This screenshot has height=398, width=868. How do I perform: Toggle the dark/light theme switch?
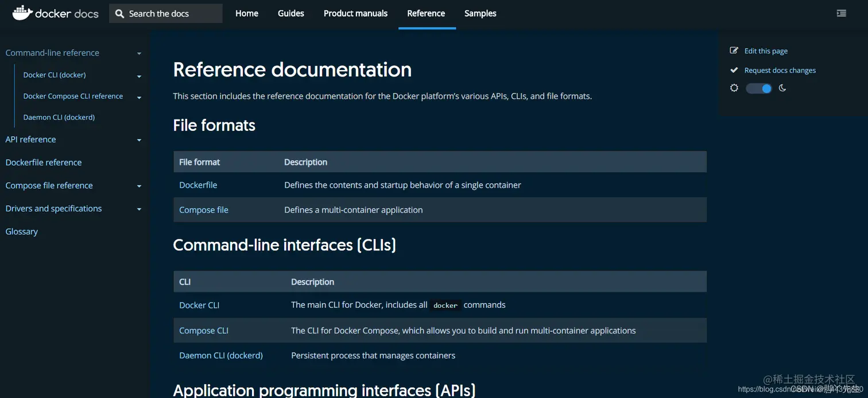(759, 88)
